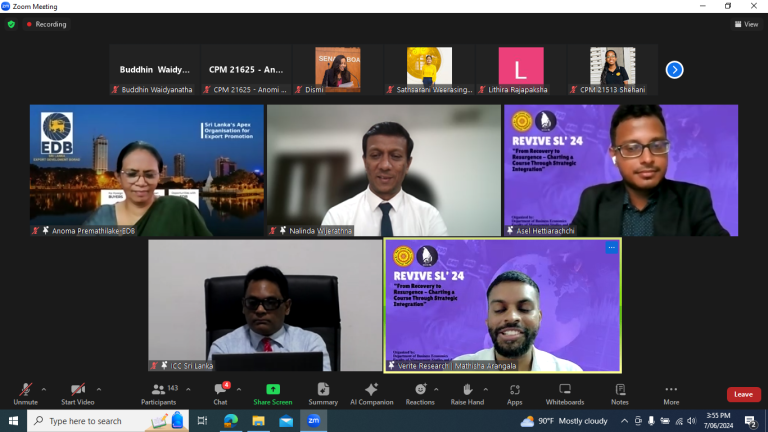The width and height of the screenshot is (768, 432).
Task: Open AI Companion
Action: pos(372,394)
